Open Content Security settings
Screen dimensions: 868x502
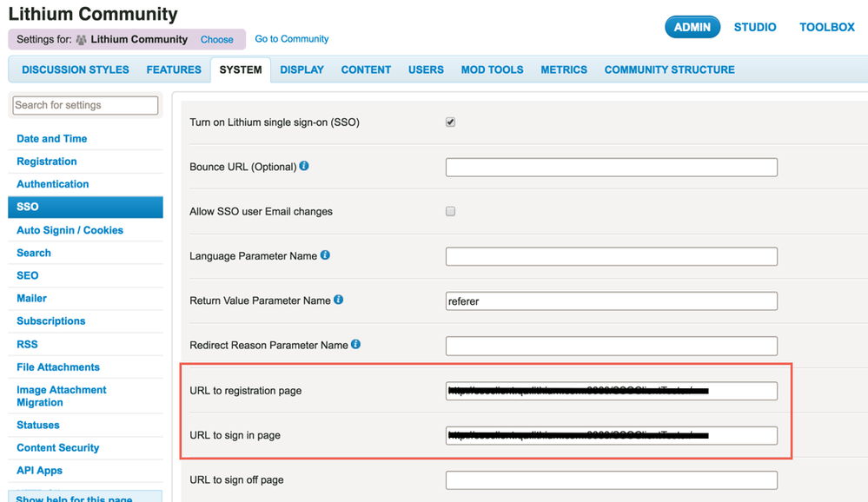pyautogui.click(x=58, y=448)
